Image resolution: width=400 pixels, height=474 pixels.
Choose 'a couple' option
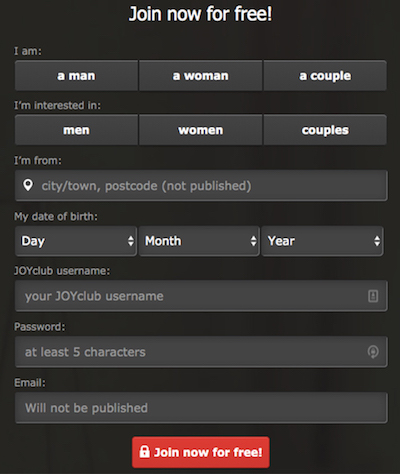point(325,76)
